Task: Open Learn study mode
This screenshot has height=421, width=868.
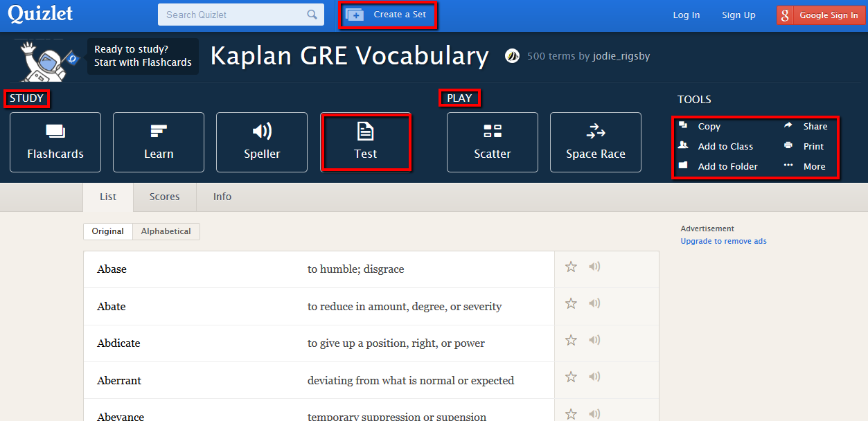Action: point(159,142)
